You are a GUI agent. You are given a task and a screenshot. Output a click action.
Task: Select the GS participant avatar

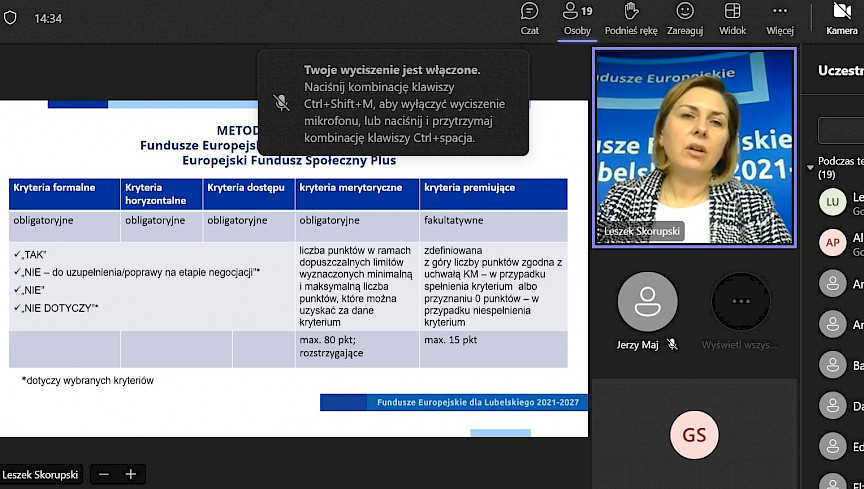[694, 435]
